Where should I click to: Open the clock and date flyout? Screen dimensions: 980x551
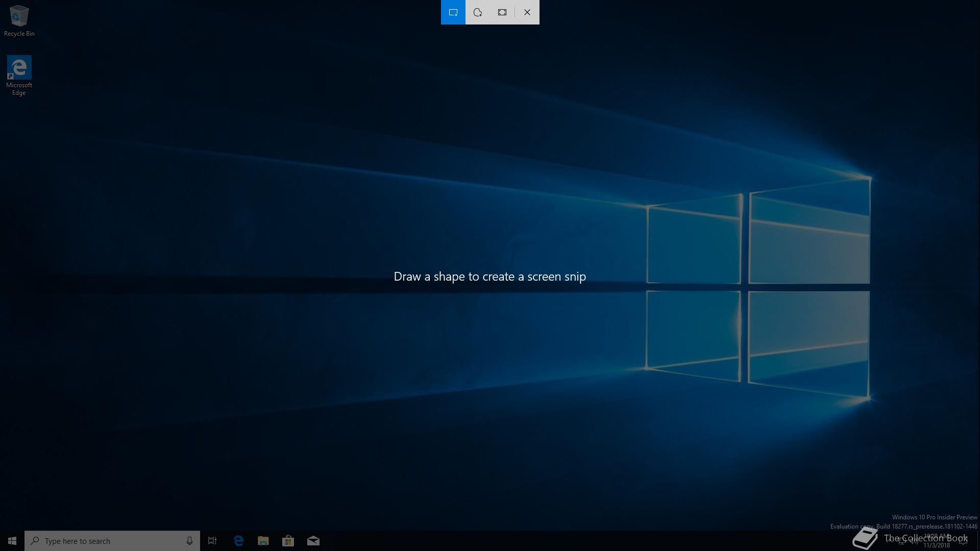click(x=937, y=541)
